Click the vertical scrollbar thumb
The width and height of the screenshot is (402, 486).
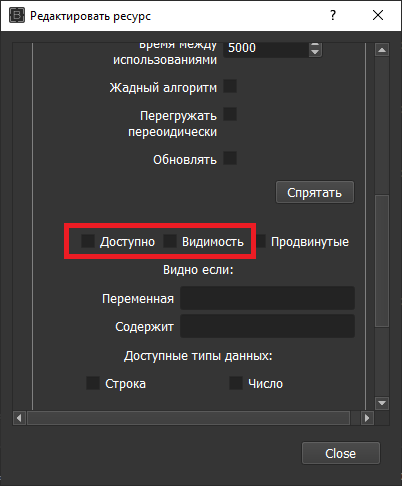pyautogui.click(x=382, y=261)
